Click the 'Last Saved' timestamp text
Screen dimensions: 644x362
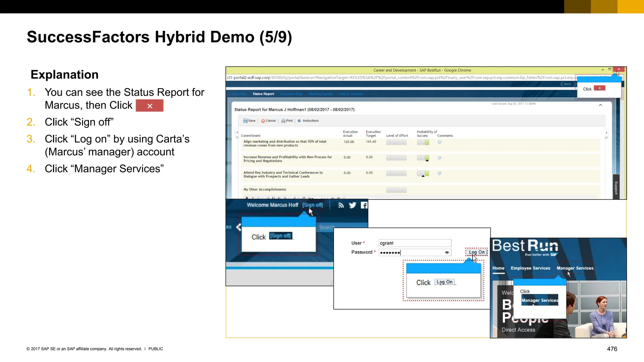coord(514,104)
